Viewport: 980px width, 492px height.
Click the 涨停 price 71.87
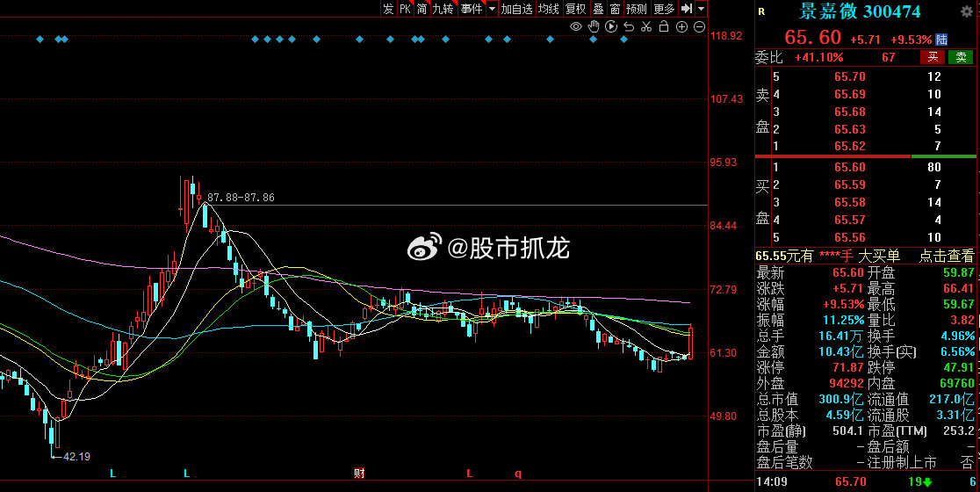[x=848, y=367]
